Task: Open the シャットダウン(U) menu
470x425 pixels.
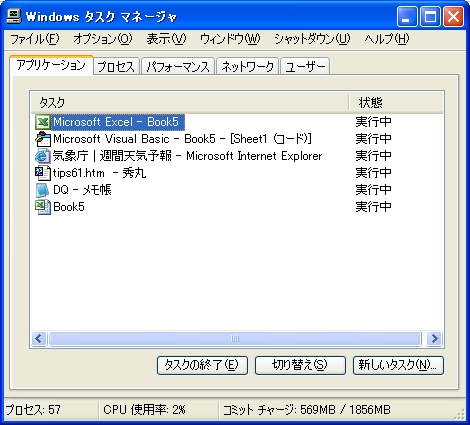Action: pyautogui.click(x=312, y=39)
